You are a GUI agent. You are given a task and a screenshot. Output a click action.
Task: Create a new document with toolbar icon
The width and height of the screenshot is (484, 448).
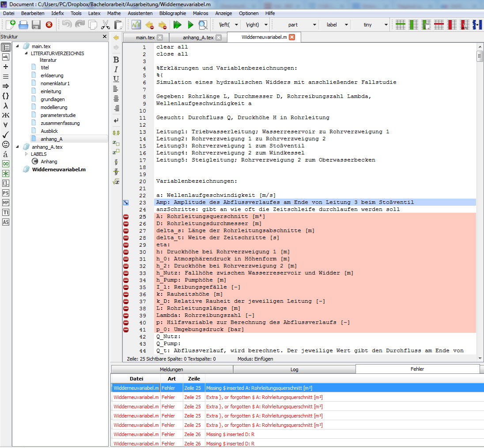11,24
